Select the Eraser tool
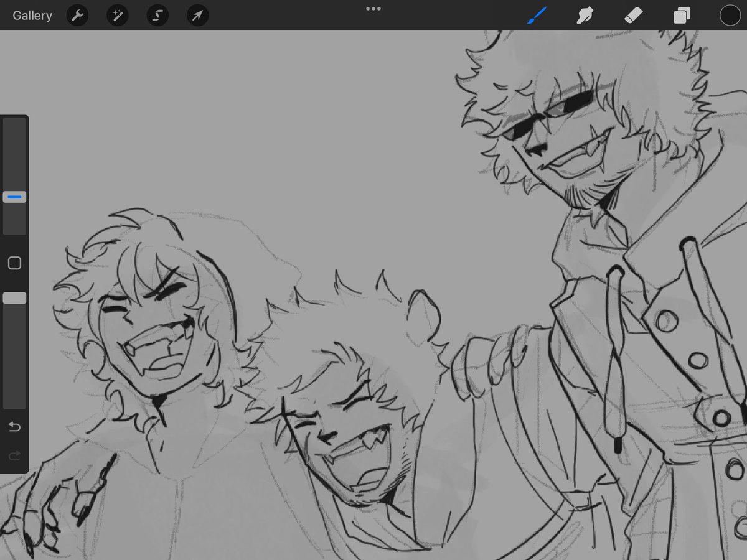The image size is (747, 560). 633,16
